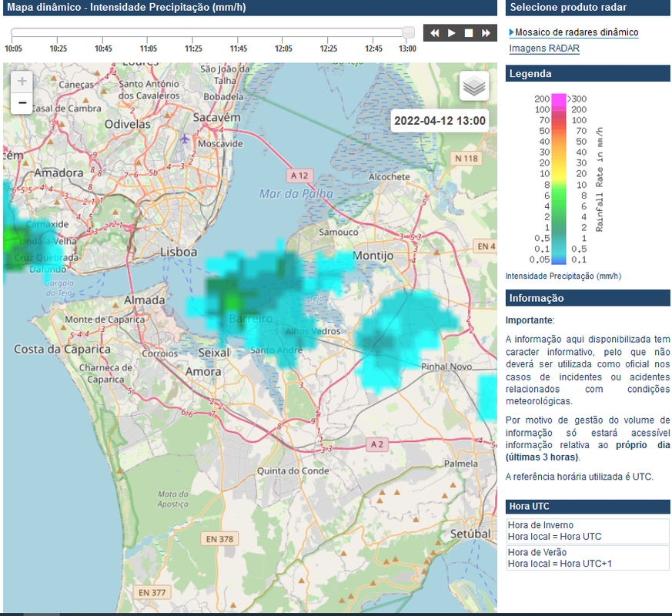
Task: Fast-forward the radar animation
Action: click(486, 33)
